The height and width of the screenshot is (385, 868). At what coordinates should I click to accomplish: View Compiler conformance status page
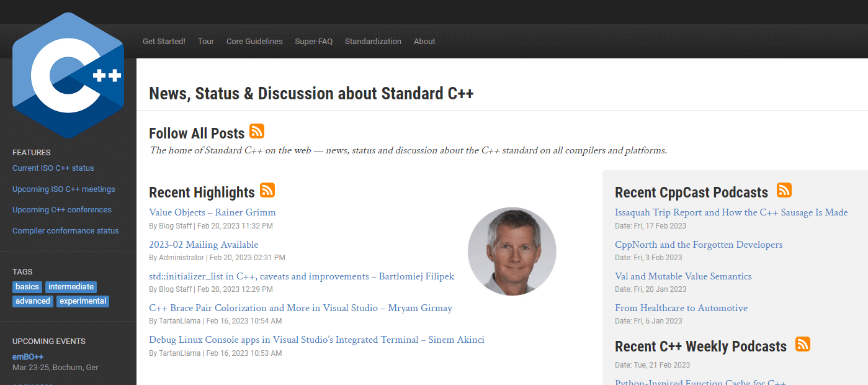coord(65,231)
